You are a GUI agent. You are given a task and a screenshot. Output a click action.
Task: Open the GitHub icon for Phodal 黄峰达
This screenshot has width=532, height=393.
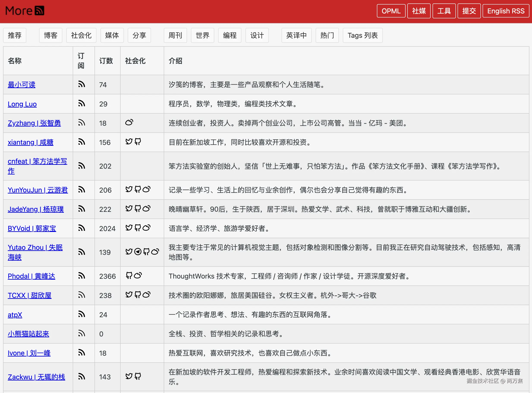click(x=129, y=276)
